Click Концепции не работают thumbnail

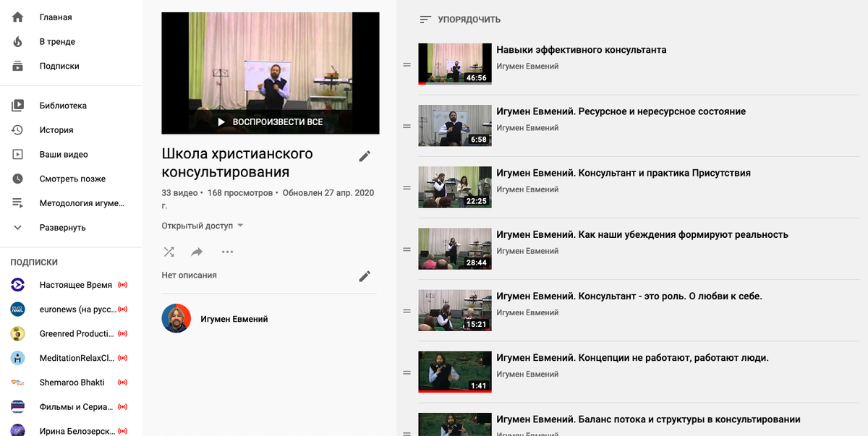point(455,372)
